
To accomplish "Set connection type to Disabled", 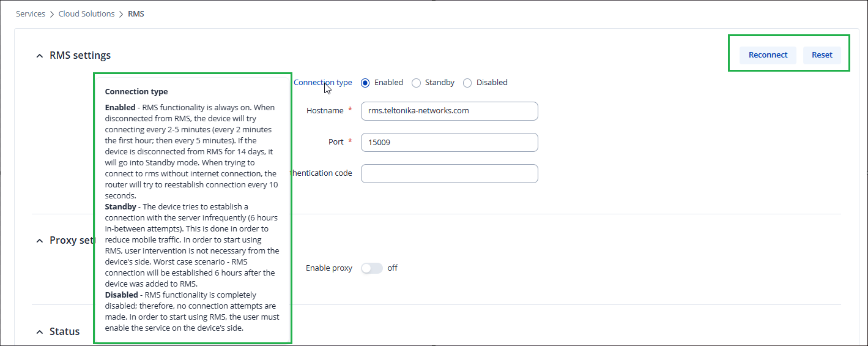I will point(467,83).
